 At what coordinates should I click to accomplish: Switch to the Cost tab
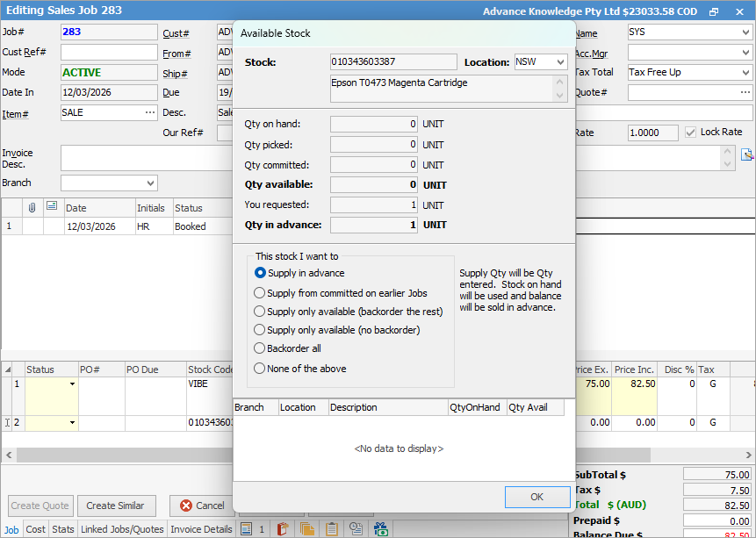pos(36,529)
